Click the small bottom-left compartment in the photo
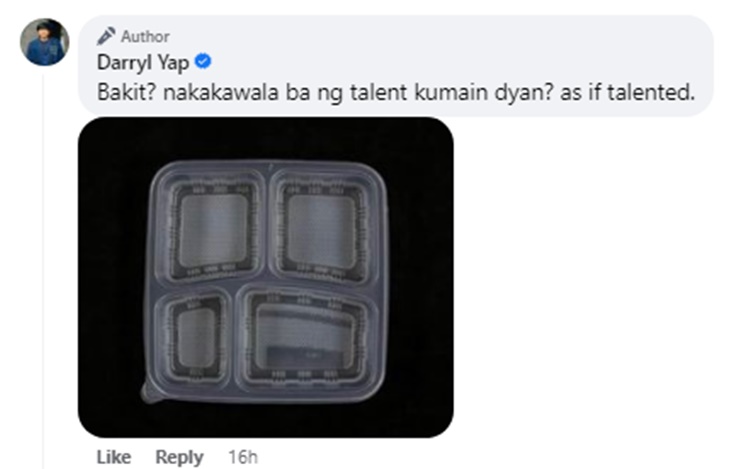Screen dimensions: 750x469 point(196,338)
